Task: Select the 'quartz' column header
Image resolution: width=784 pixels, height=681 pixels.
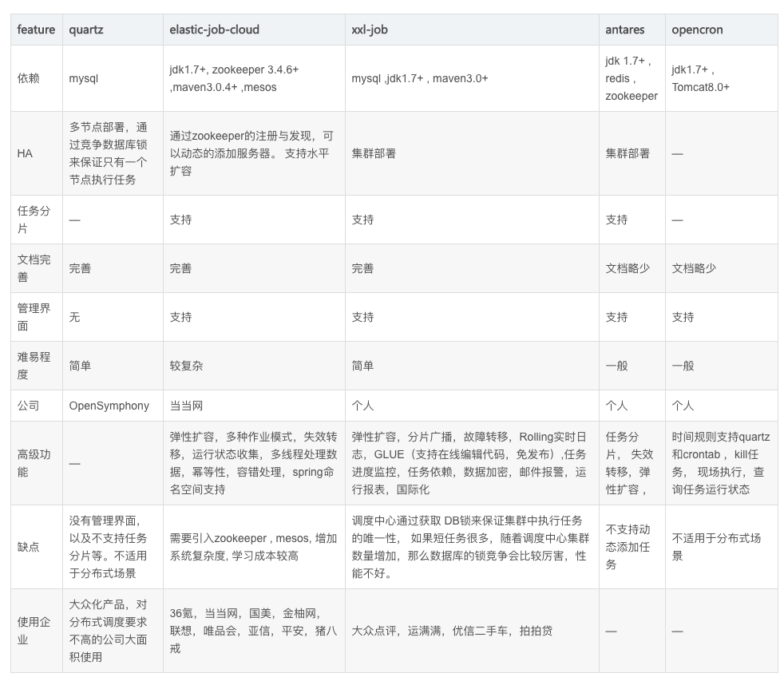Action: (113, 30)
